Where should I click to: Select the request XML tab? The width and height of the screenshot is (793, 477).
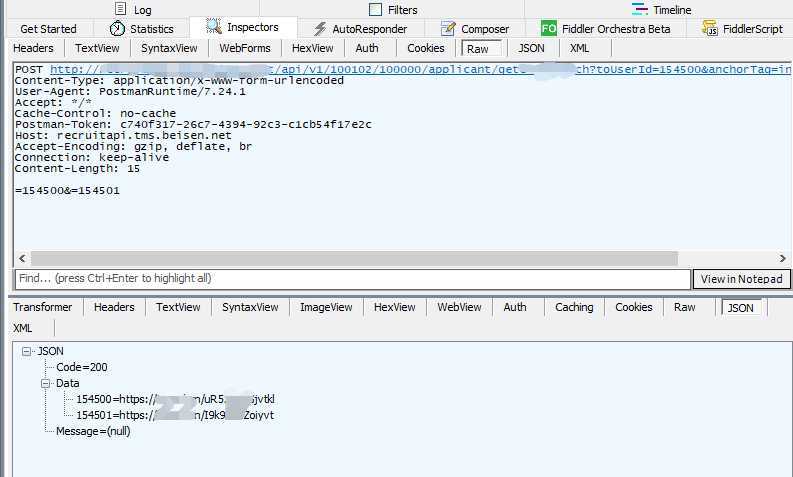pyautogui.click(x=579, y=49)
